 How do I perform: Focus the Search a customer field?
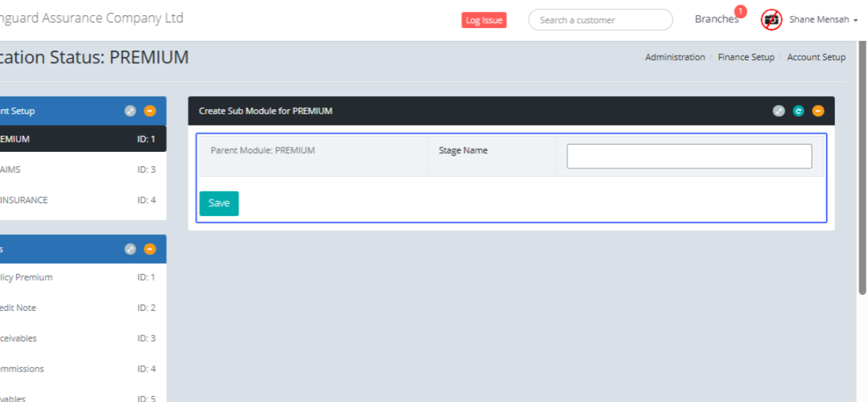pos(600,20)
